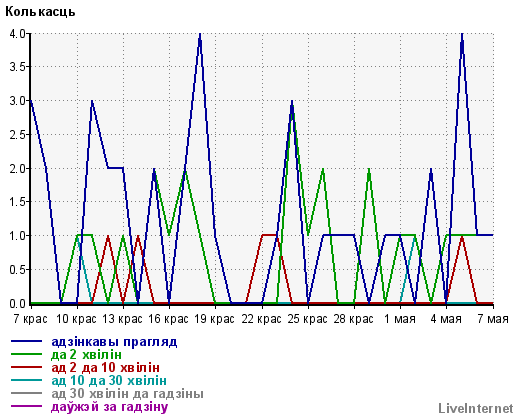Click the chart title "Колькасць"
The width and height of the screenshot is (520, 418).
pyautogui.click(x=40, y=12)
